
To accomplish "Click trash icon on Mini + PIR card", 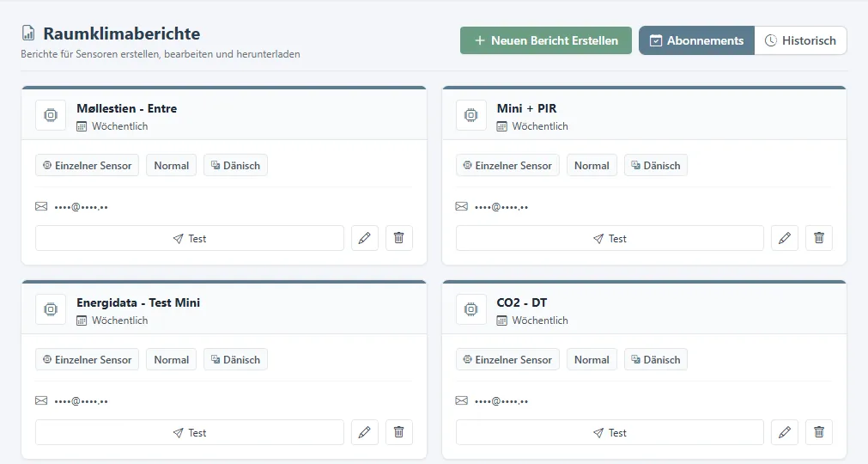I will (819, 238).
